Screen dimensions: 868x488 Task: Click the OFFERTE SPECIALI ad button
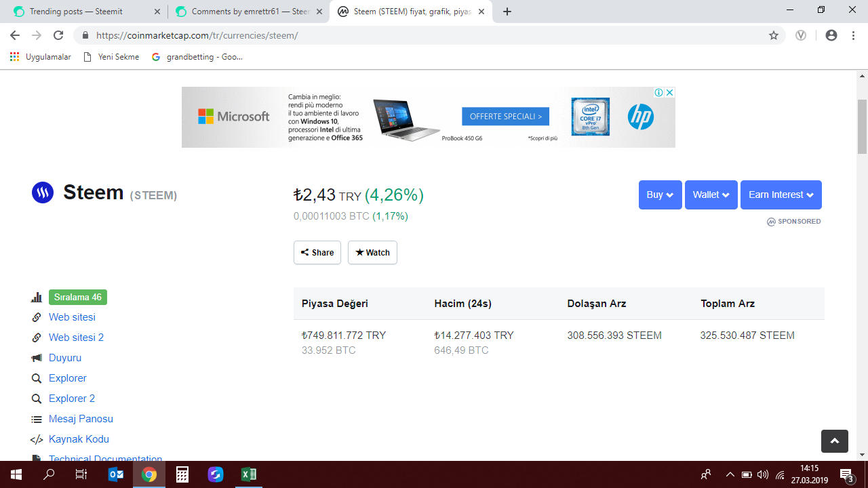point(505,117)
